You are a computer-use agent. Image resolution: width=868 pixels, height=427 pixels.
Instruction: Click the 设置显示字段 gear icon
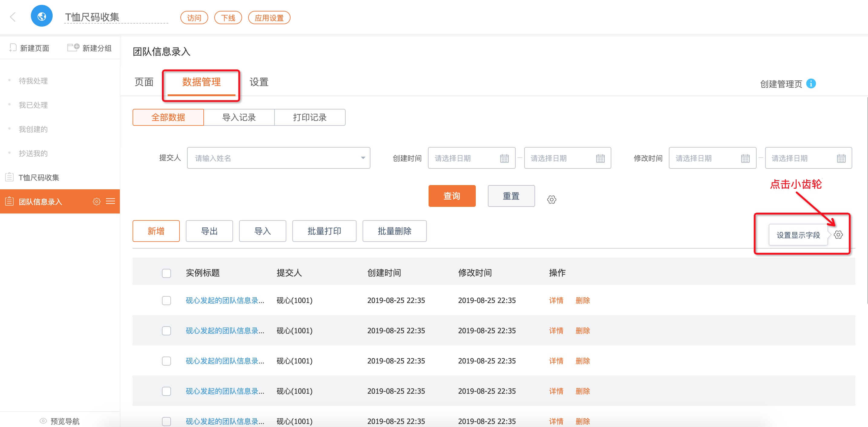pyautogui.click(x=838, y=235)
